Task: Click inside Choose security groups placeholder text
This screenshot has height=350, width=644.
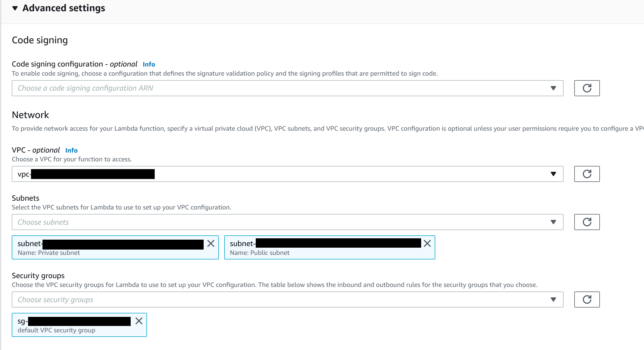Action: (55, 300)
